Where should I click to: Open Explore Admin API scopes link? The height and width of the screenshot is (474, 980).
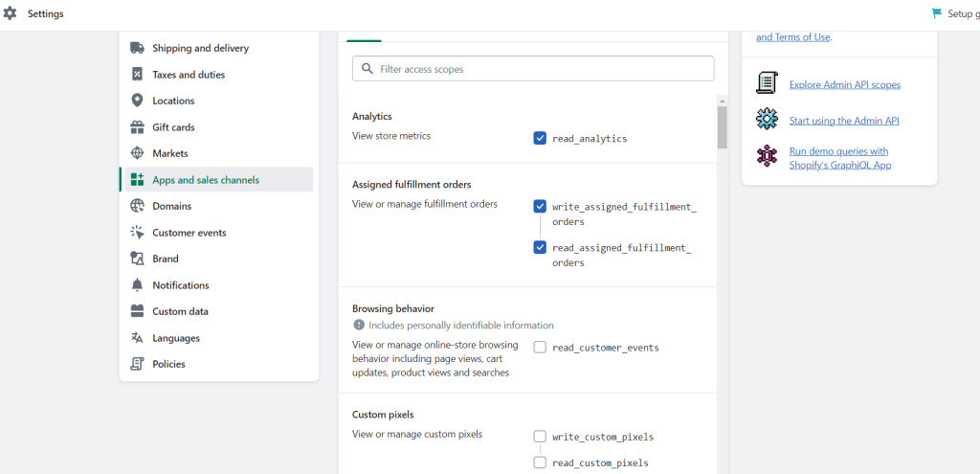[x=844, y=84]
